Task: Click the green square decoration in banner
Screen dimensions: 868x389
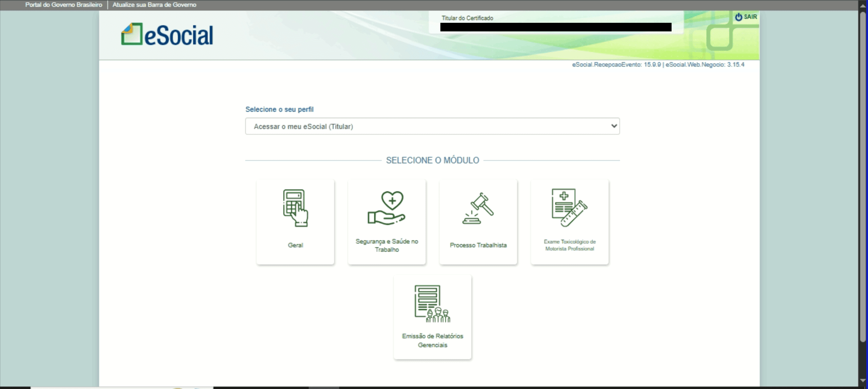Action: point(719,38)
